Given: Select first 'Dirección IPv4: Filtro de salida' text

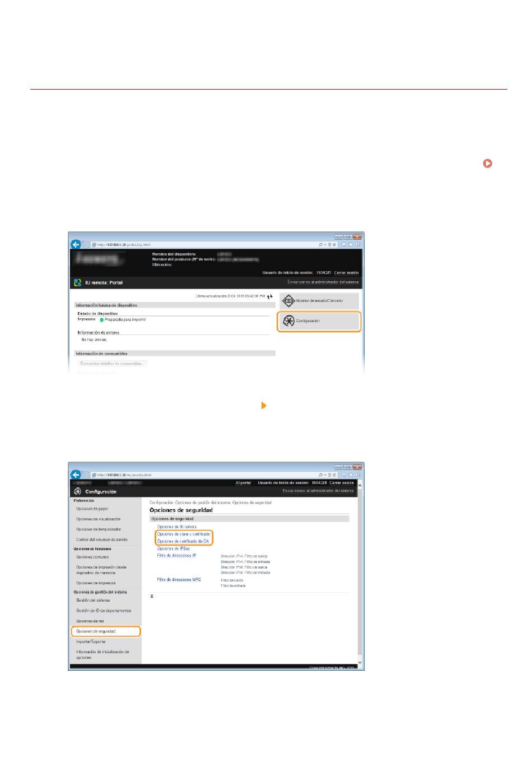Looking at the screenshot, I should (244, 556).
